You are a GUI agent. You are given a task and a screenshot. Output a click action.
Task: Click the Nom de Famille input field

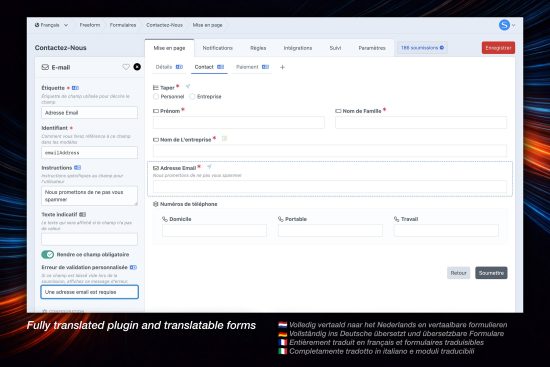(421, 123)
